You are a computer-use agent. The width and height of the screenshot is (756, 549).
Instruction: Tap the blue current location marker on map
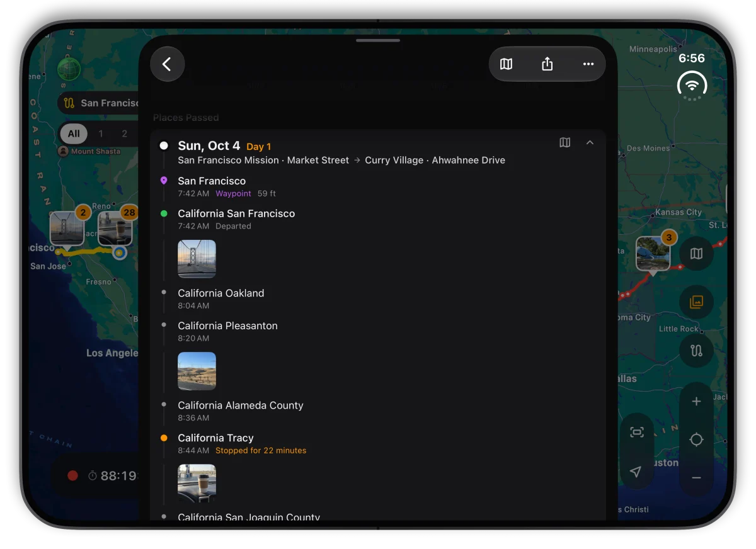(120, 252)
